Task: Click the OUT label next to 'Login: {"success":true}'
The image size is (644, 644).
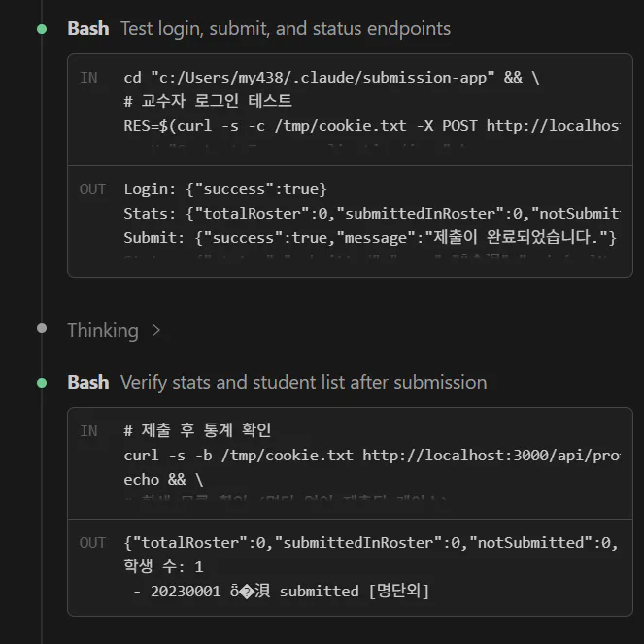Action: (x=93, y=189)
